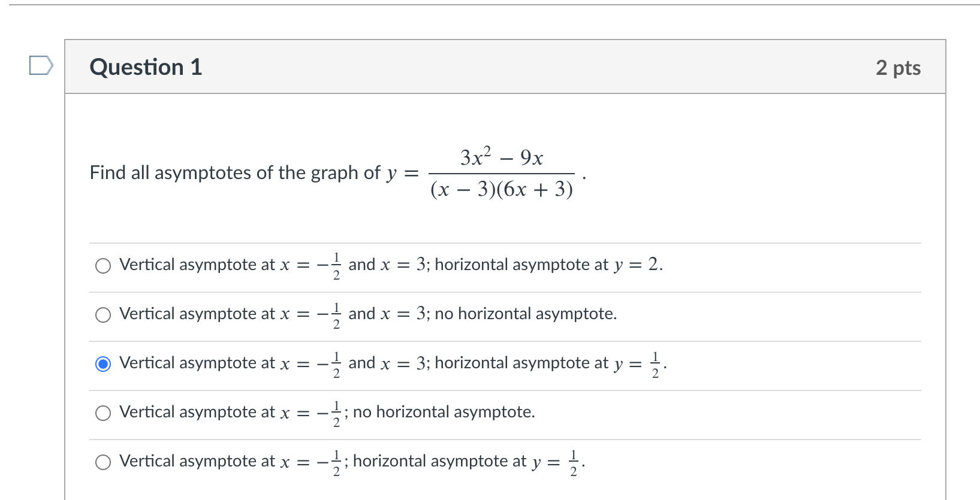Select answer with horizontal asymptote y = 2
Screen dimensions: 980x500
coord(103,265)
